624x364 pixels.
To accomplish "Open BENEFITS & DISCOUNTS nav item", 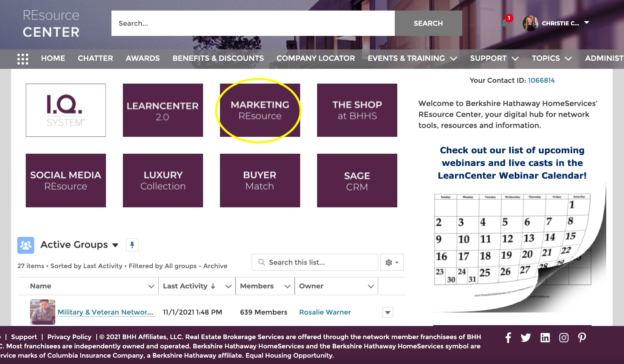I will 218,58.
